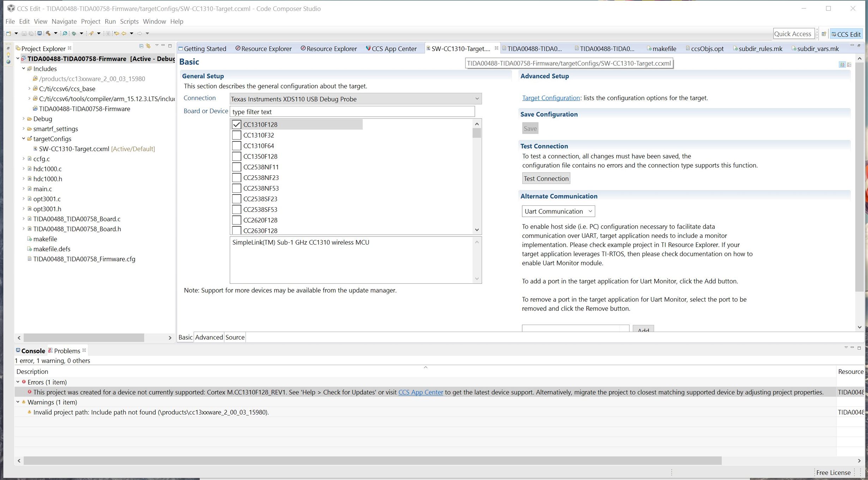This screenshot has width=868, height=480.
Task: Click the CCS Edit perspective button
Action: coord(846,34)
